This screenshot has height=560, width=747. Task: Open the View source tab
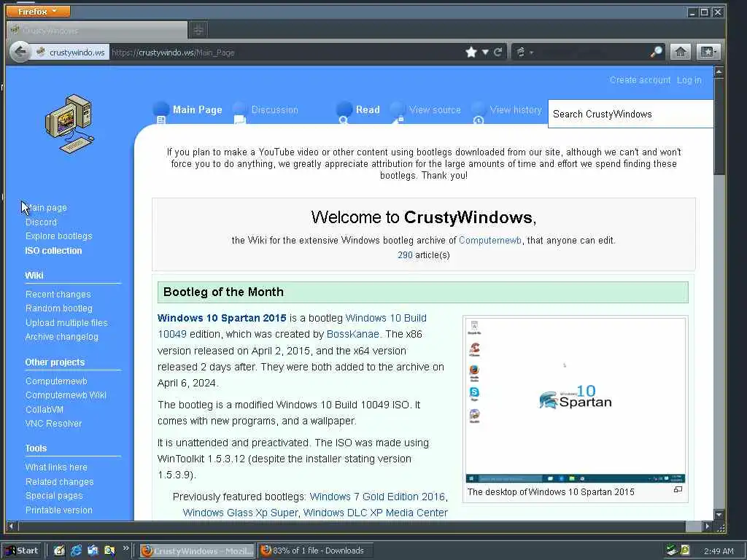[x=435, y=110]
